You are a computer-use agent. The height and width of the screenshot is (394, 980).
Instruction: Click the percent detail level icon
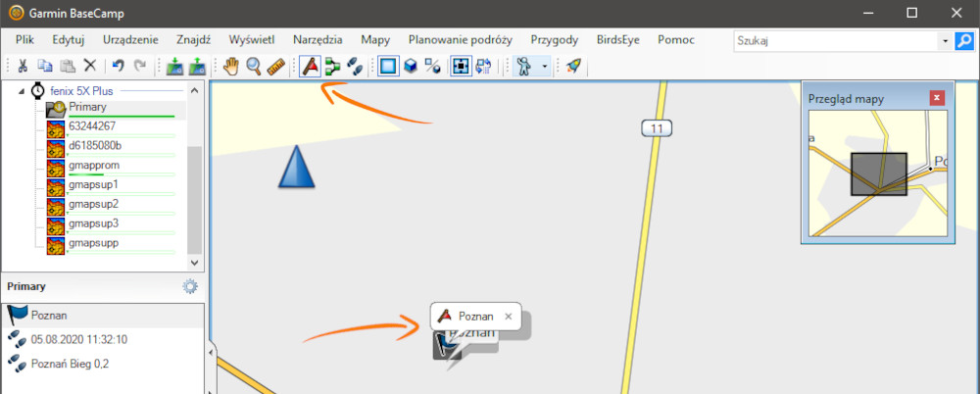pyautogui.click(x=433, y=67)
